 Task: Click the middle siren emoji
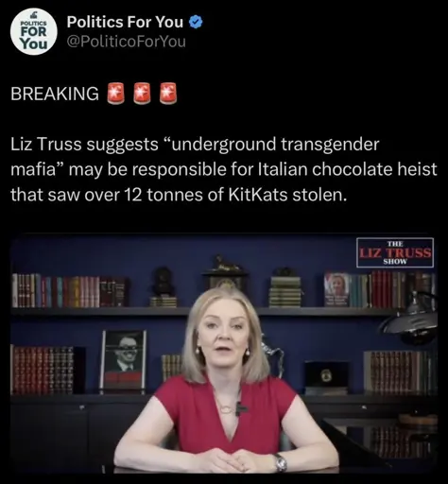[142, 94]
